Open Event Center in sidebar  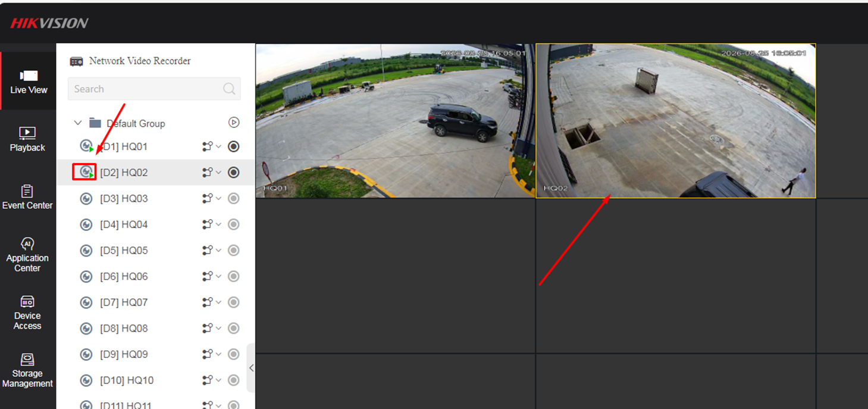27,196
